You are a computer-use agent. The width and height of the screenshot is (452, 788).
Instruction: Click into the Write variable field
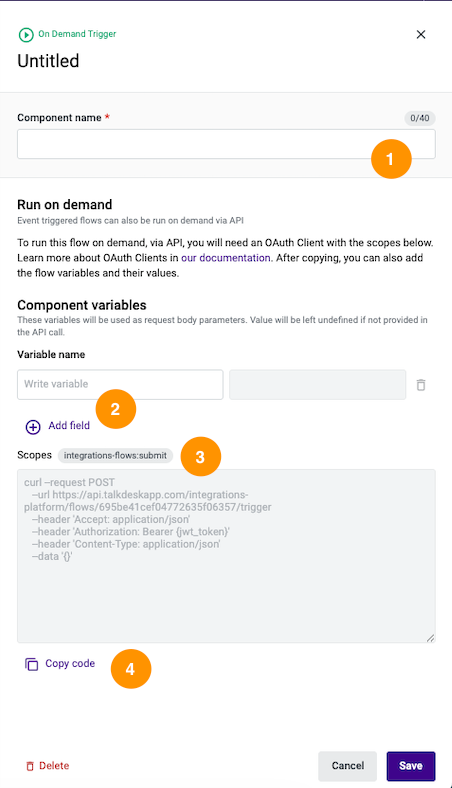(x=120, y=384)
